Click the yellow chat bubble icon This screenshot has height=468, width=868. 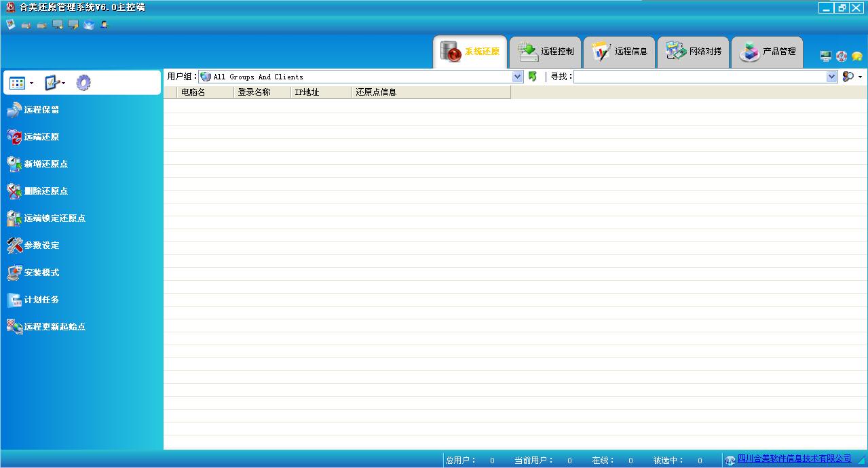click(857, 56)
